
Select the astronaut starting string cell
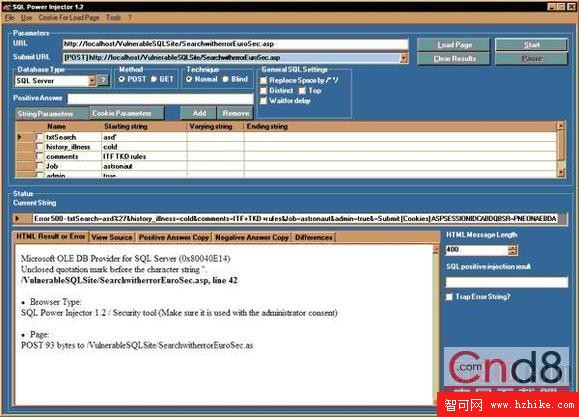point(144,166)
